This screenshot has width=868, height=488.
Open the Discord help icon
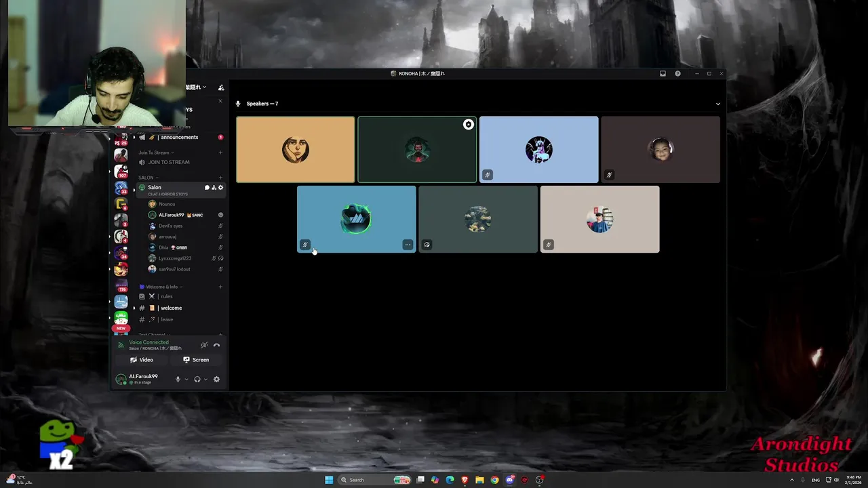pos(677,73)
